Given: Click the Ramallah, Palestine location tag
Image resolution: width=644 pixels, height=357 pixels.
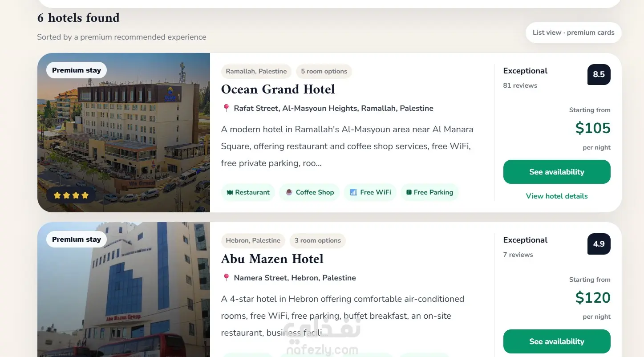Looking at the screenshot, I should click(256, 71).
